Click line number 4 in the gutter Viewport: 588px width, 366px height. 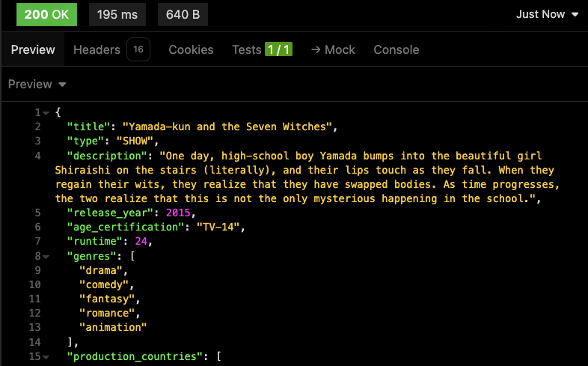(x=37, y=156)
